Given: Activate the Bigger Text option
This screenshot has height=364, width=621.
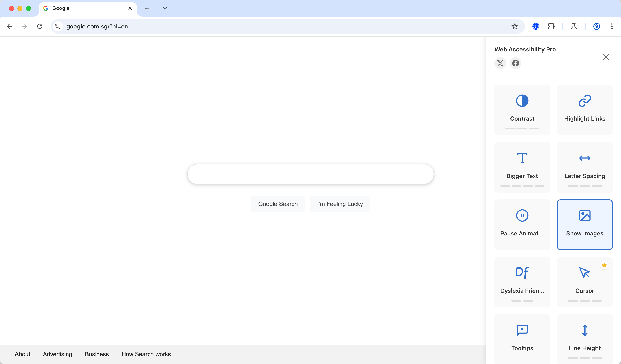Looking at the screenshot, I should point(522,167).
